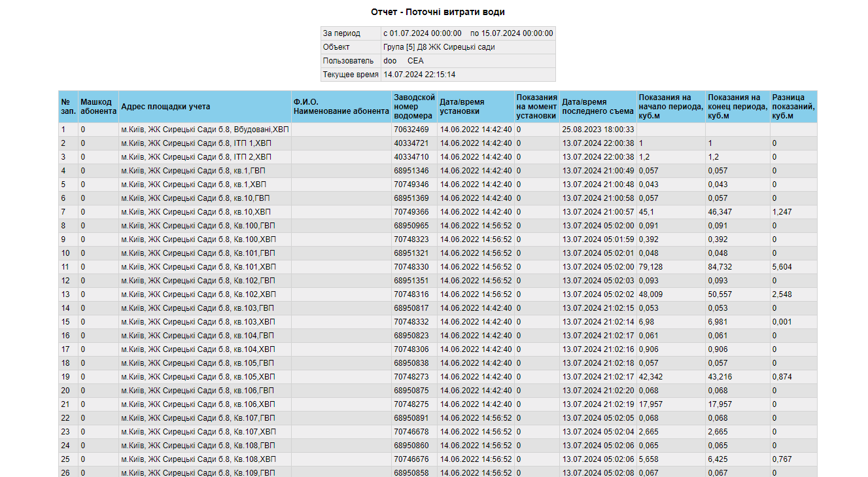
Task: Click last reading '13.07.2024 21:02:18'
Action: (x=598, y=363)
